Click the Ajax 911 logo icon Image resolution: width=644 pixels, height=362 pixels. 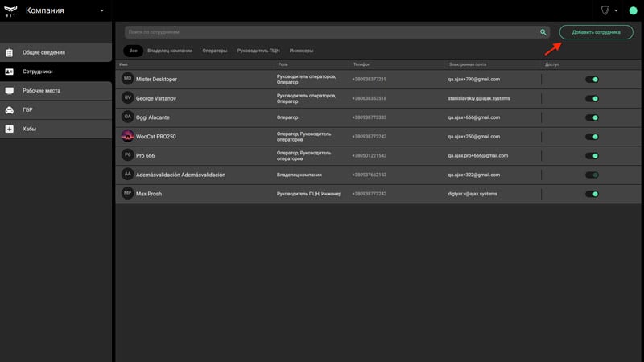point(10,10)
